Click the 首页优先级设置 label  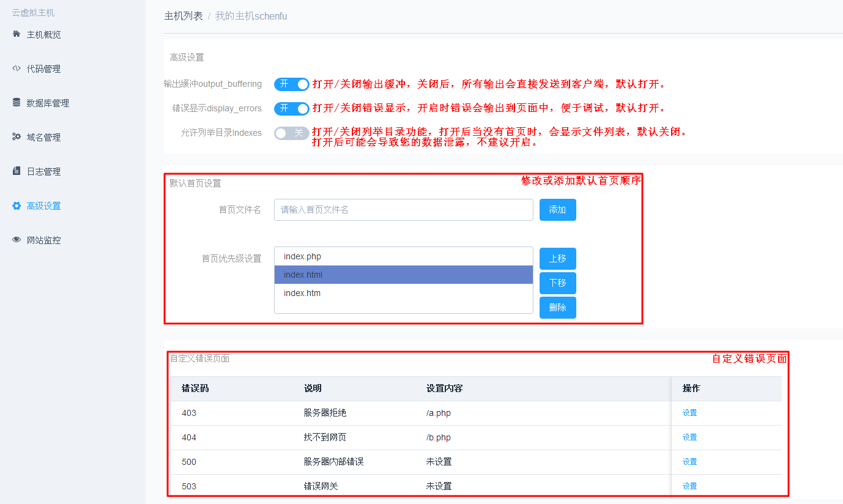[x=232, y=259]
